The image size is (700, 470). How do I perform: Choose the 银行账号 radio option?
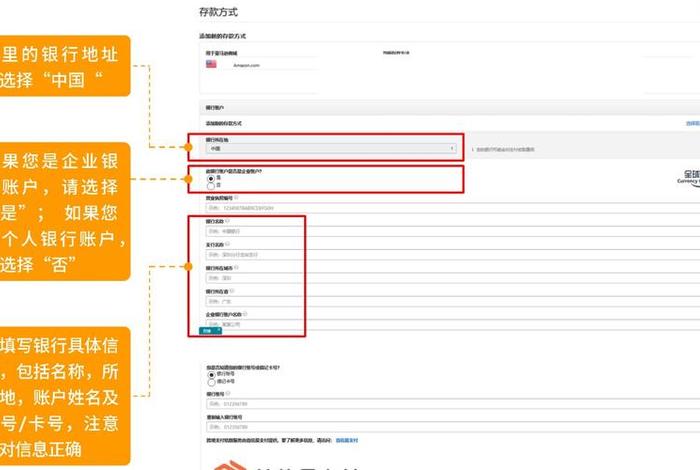pos(210,375)
